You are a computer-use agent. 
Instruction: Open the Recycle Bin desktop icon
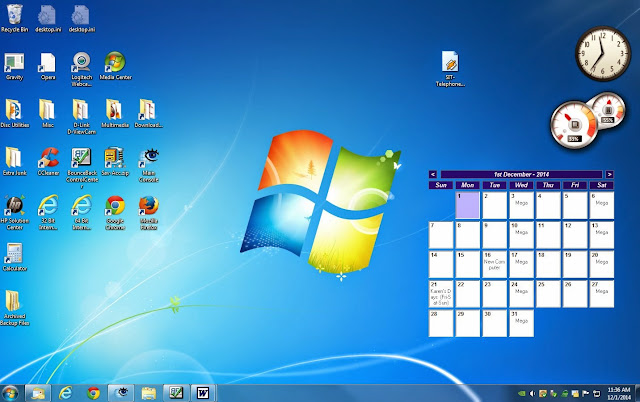click(14, 18)
